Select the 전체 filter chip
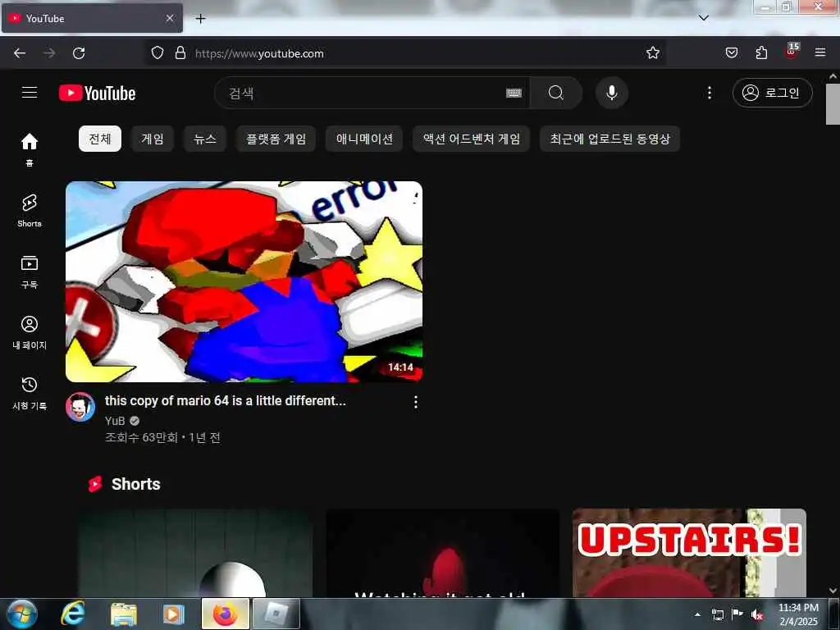Image resolution: width=840 pixels, height=630 pixels. [99, 139]
